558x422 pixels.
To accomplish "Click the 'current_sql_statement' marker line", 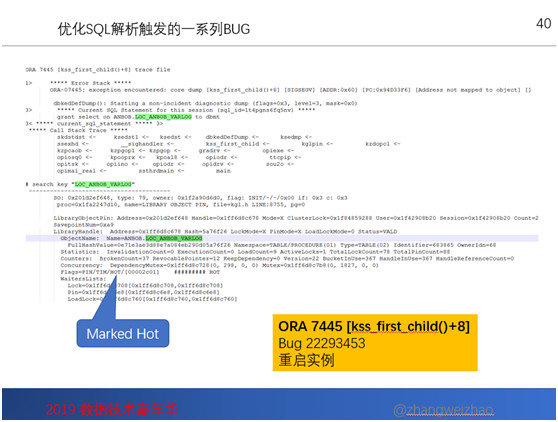I will pos(94,124).
